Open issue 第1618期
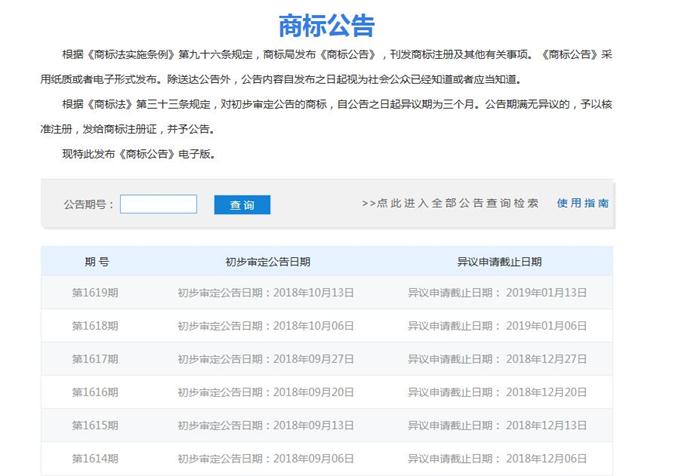700x476 pixels. (95, 326)
